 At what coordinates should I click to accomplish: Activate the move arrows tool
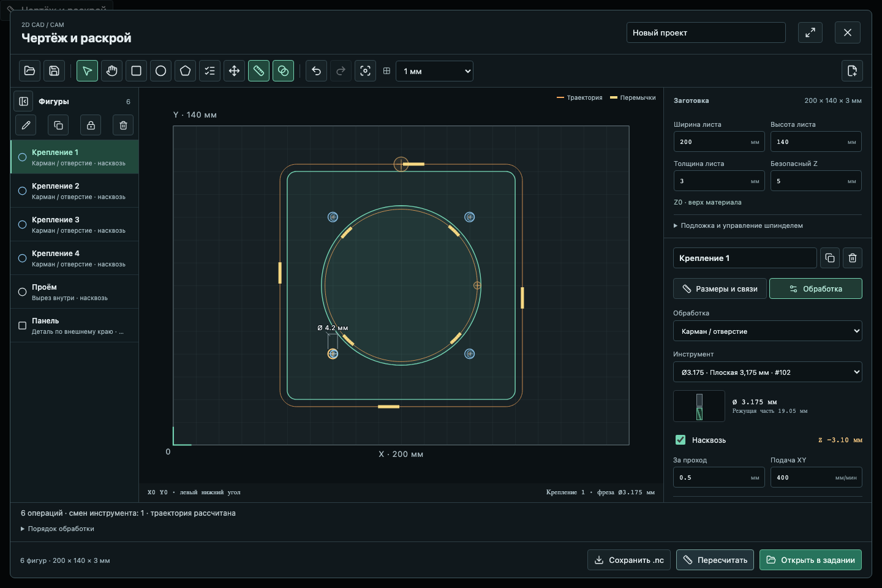234,71
